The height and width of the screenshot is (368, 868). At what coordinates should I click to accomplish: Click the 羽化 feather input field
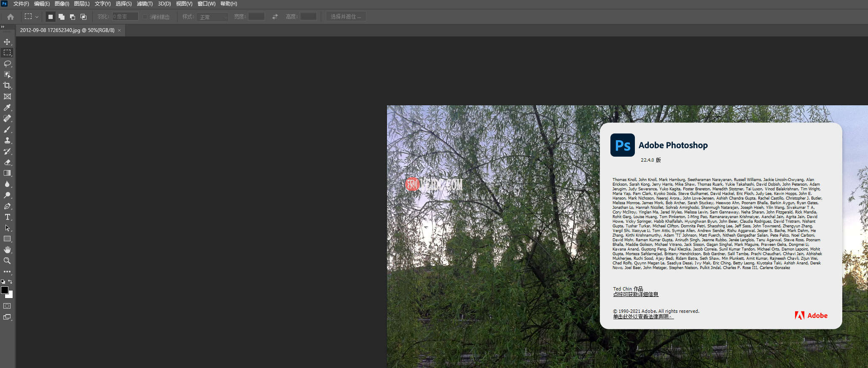coord(125,17)
